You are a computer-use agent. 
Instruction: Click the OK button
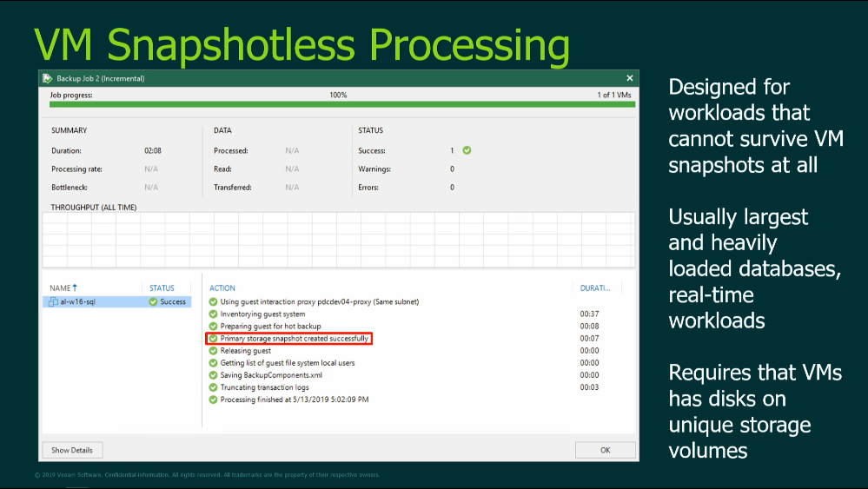[x=605, y=450]
